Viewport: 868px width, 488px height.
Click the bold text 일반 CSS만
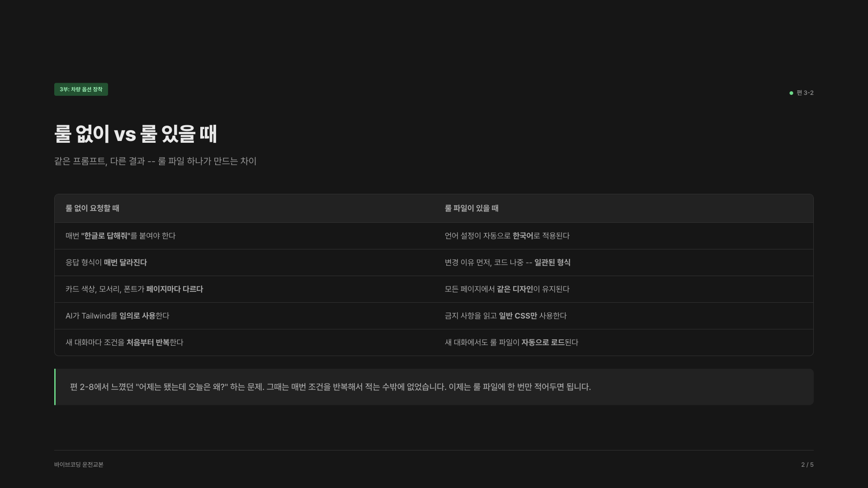[518, 316]
